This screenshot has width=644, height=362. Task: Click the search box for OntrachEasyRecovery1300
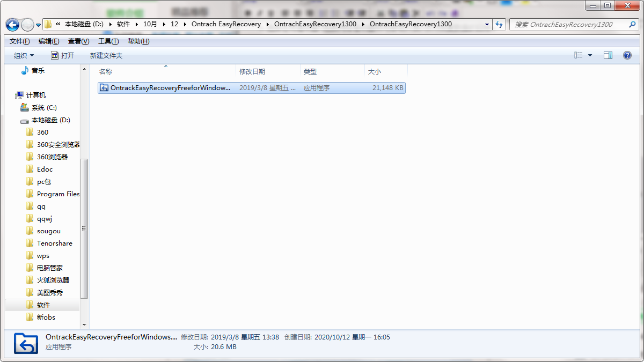coord(573,24)
